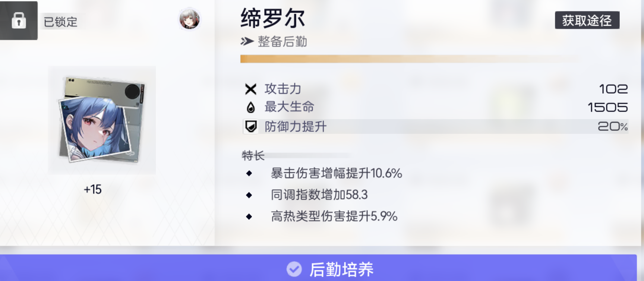Viewport: 644px width, 281px height.
Task: Select the 同调指数增加58.3 trait
Action: click(x=319, y=195)
